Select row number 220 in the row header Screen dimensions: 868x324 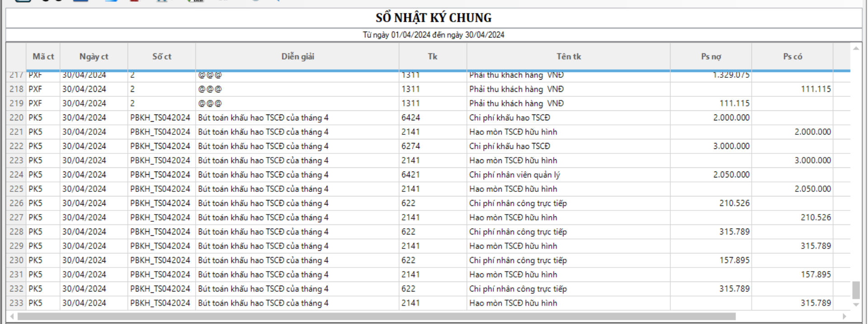pyautogui.click(x=16, y=118)
